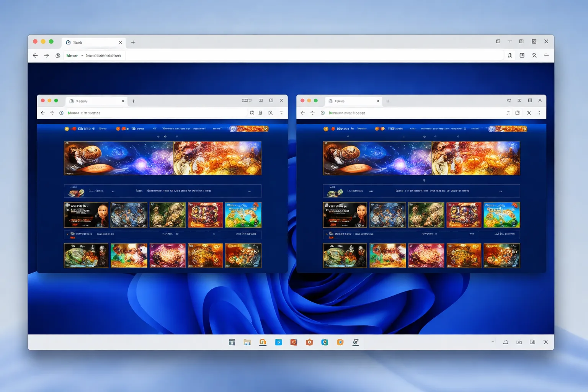Click the forward arrow in the outermost browser toolbar
The image size is (588, 392).
point(47,56)
